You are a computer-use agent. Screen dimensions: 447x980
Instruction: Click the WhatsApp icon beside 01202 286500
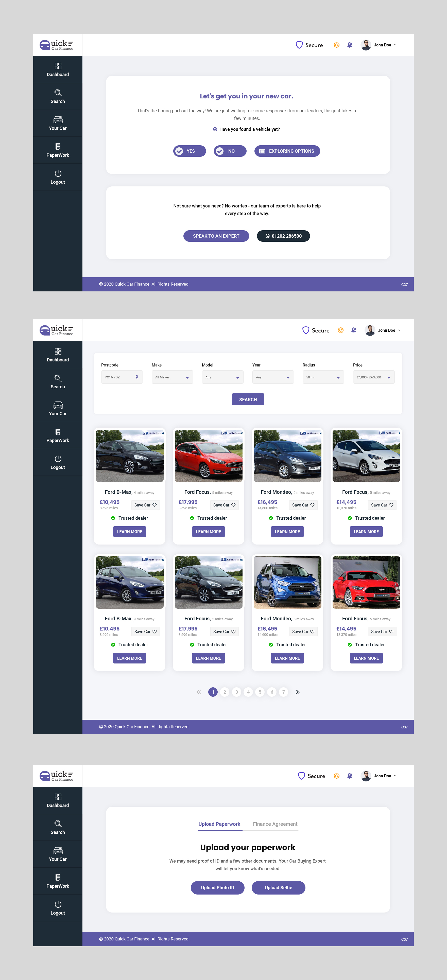267,236
